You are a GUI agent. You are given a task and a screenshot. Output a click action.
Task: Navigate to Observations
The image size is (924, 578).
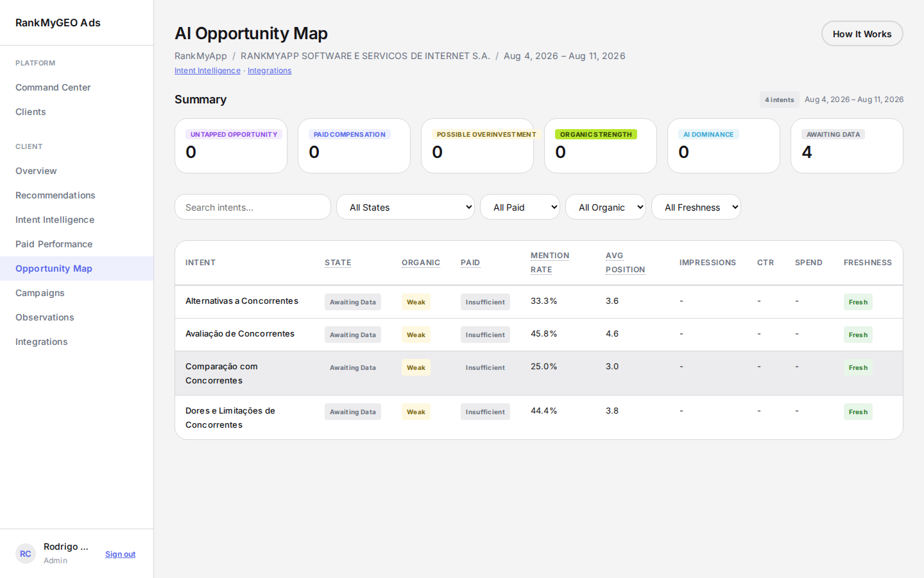tap(77, 317)
